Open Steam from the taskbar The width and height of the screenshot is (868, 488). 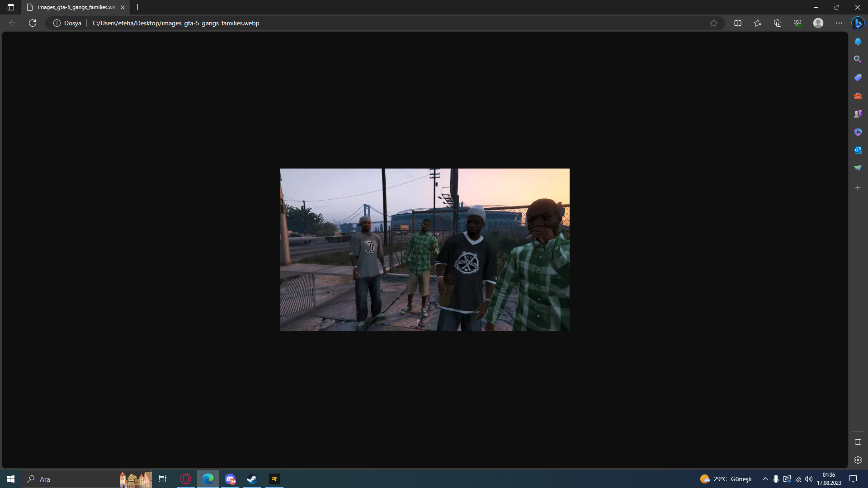pos(252,479)
